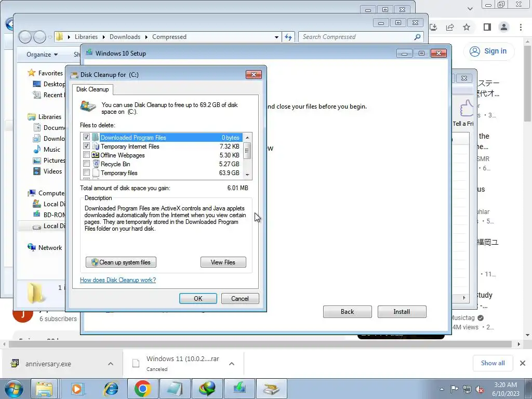Click the Explorer refresh button

[288, 37]
